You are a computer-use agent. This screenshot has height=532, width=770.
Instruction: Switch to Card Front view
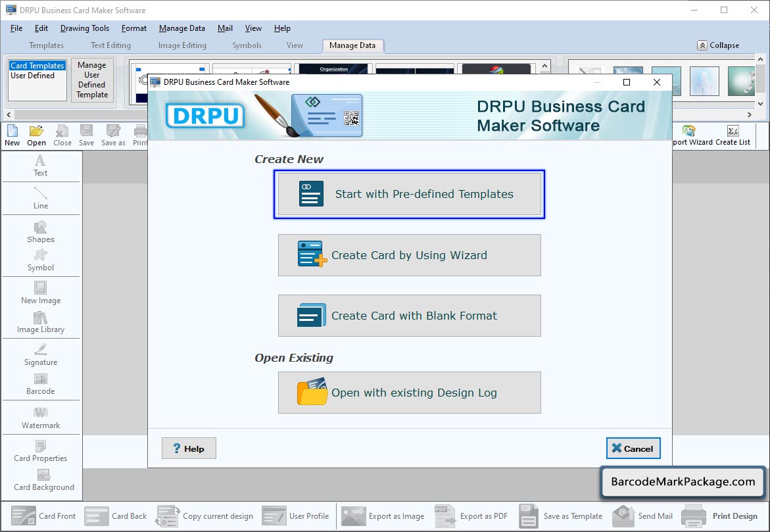[x=43, y=516]
